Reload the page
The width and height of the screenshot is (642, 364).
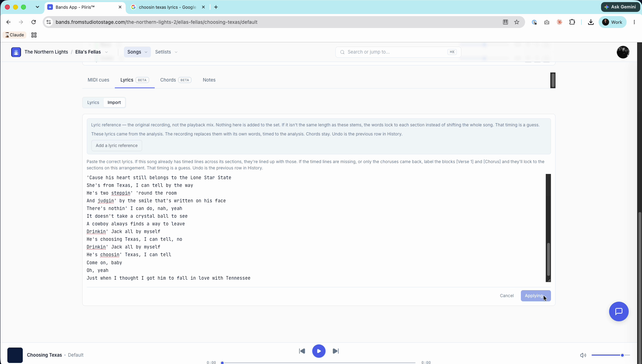(x=34, y=22)
